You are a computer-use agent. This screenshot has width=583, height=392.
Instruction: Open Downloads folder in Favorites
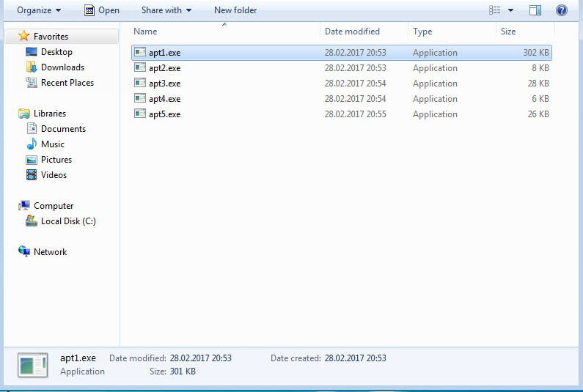(x=62, y=67)
